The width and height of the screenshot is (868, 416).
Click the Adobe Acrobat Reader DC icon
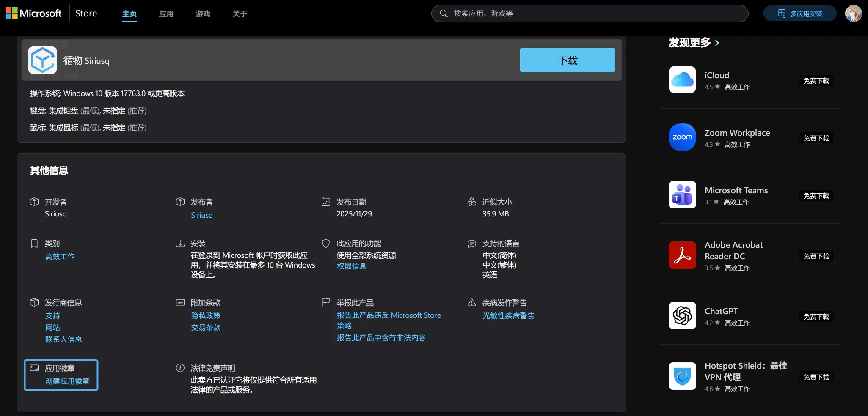point(681,255)
